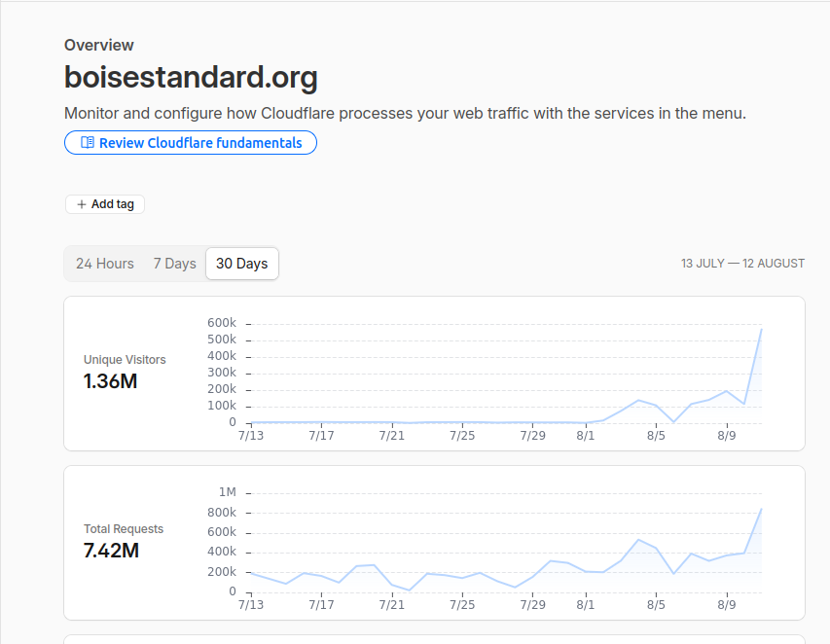Click the Add tag button
The width and height of the screenshot is (830, 644).
(x=105, y=204)
